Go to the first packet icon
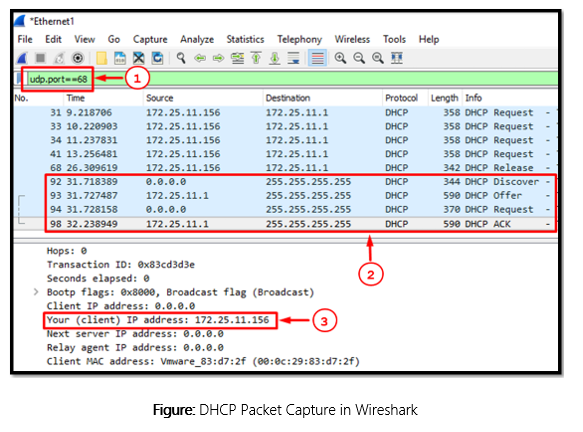 (x=256, y=58)
